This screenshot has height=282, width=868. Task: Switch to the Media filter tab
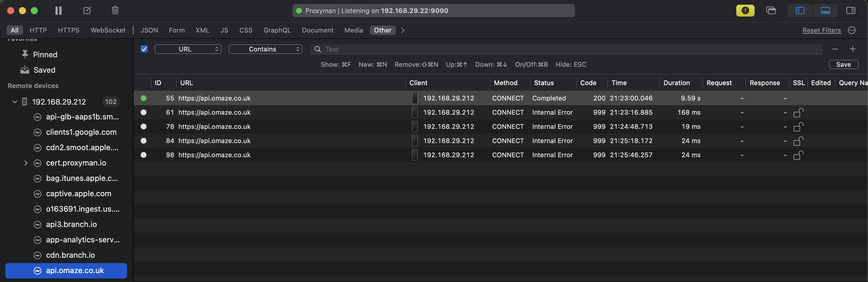[x=353, y=30]
